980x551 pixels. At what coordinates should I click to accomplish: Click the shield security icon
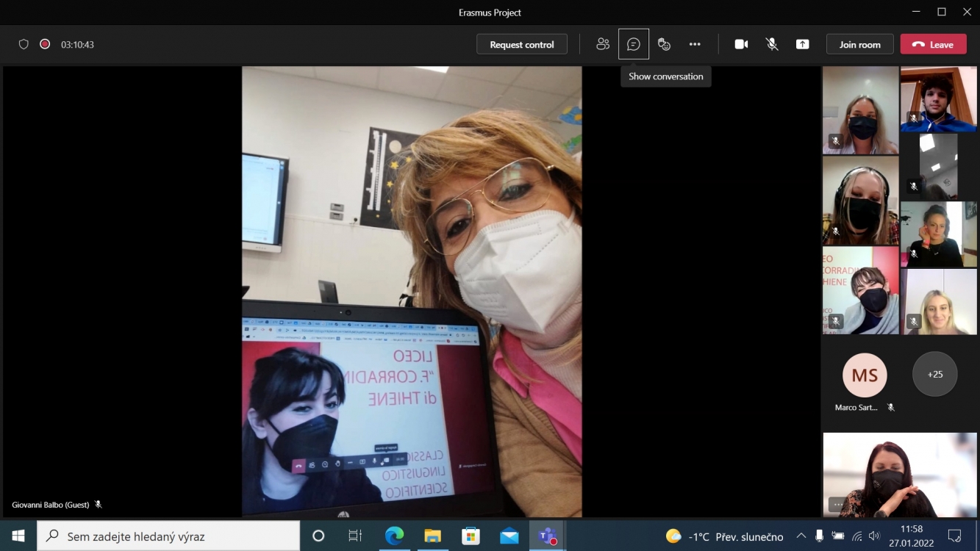[24, 44]
